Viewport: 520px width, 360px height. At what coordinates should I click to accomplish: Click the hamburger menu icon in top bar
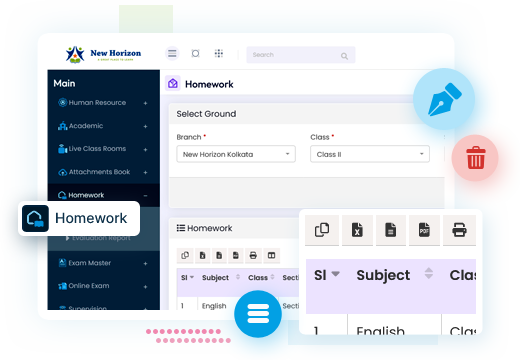(172, 53)
